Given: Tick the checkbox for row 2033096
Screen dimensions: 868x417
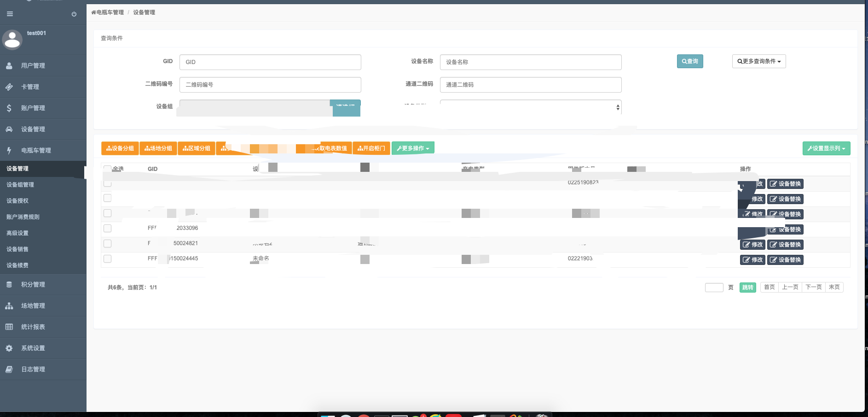Looking at the screenshot, I should pos(107,228).
